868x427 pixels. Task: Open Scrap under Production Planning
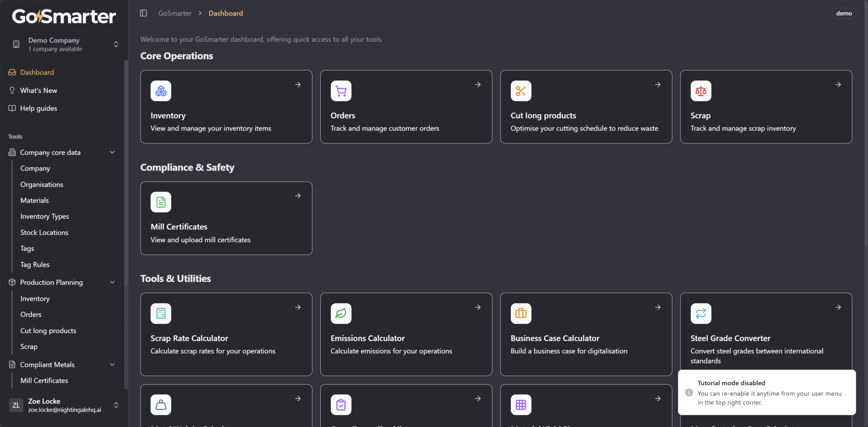coord(29,347)
